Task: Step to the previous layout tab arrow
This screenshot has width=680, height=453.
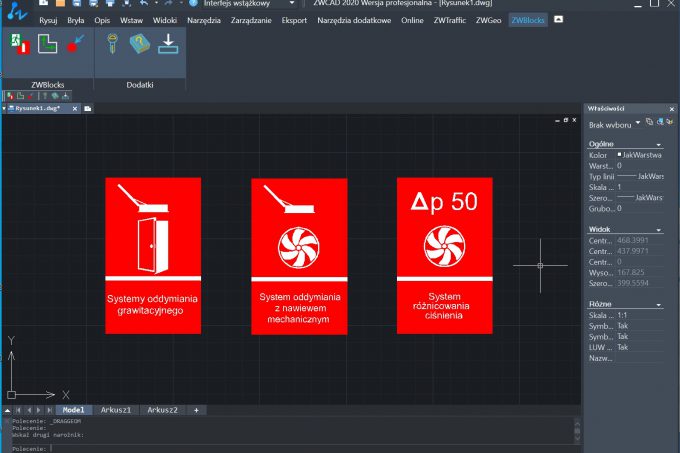Action: click(x=29, y=410)
